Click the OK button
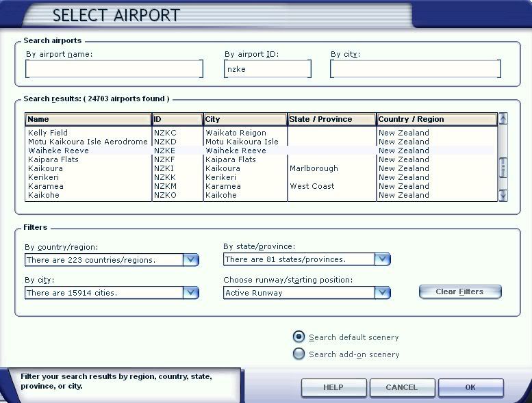This screenshot has width=532, height=403. pos(470,387)
